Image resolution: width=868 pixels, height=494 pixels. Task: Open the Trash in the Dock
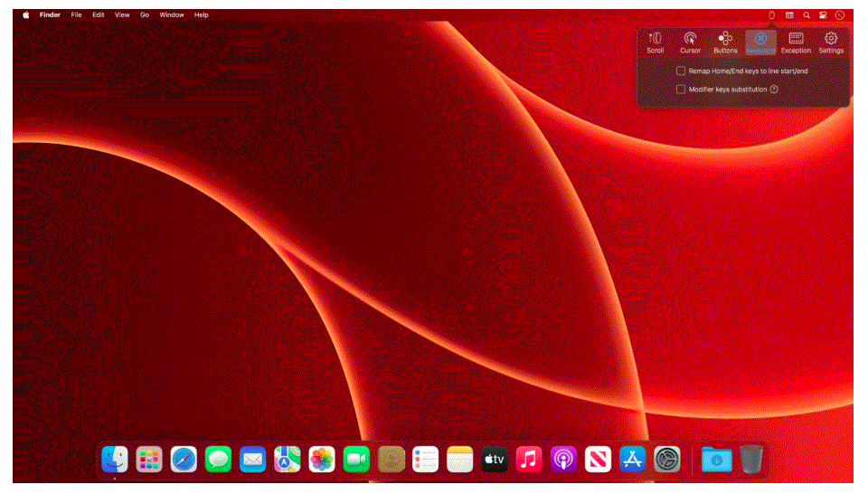tap(751, 459)
